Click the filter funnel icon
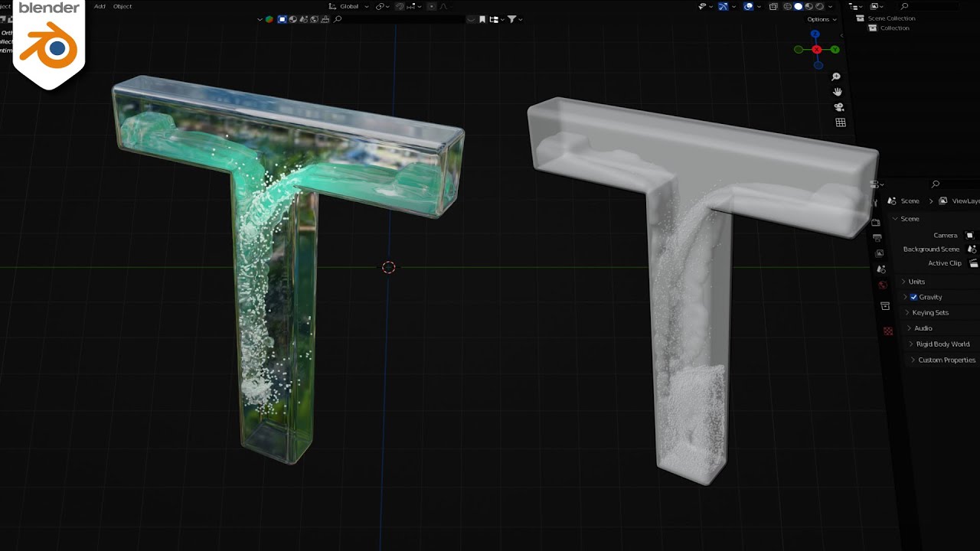The image size is (980, 551). click(511, 19)
